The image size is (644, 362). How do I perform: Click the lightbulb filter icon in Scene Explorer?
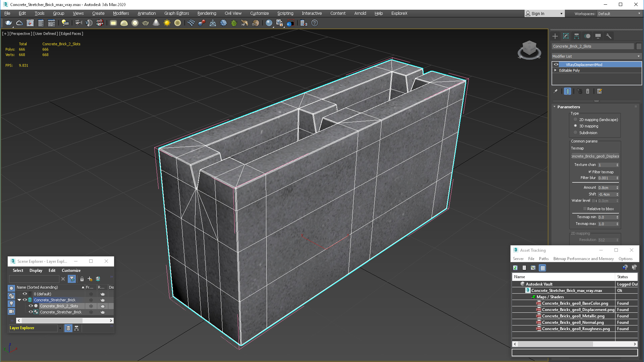coord(11,304)
